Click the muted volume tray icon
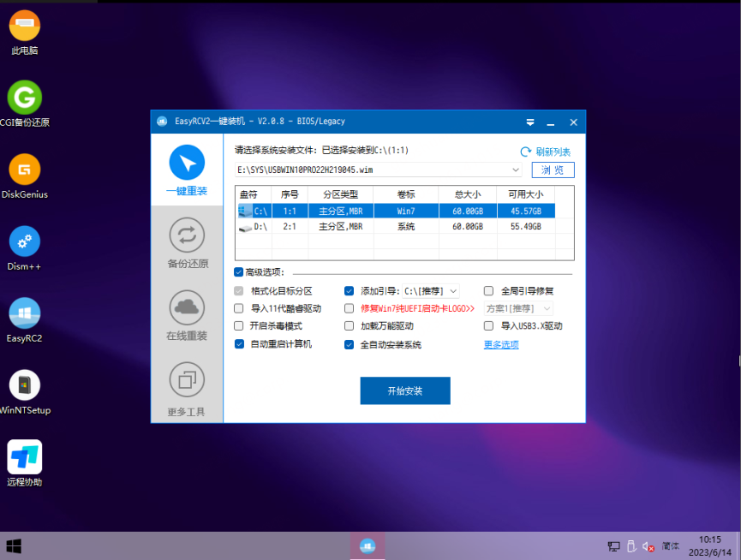The image size is (741, 560). [x=648, y=547]
